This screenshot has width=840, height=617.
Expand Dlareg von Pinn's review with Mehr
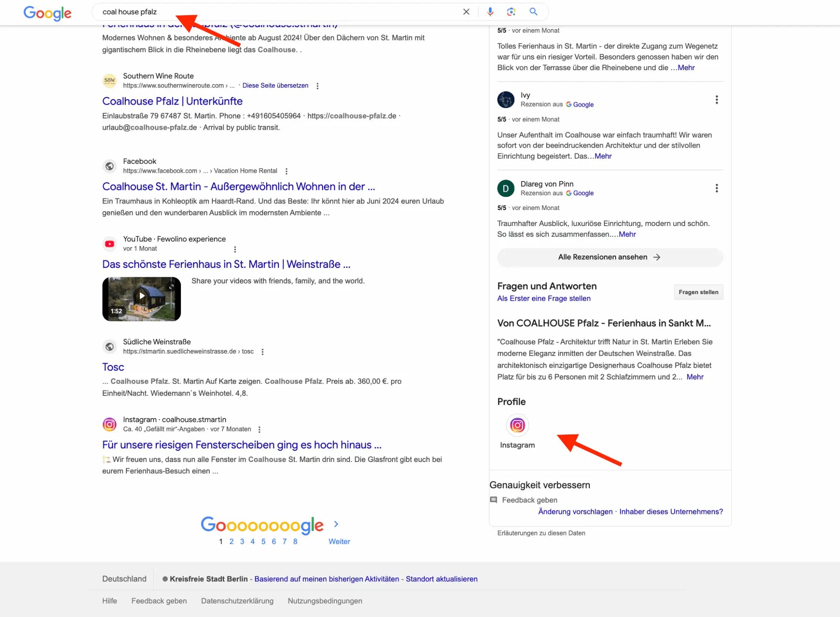tap(628, 234)
